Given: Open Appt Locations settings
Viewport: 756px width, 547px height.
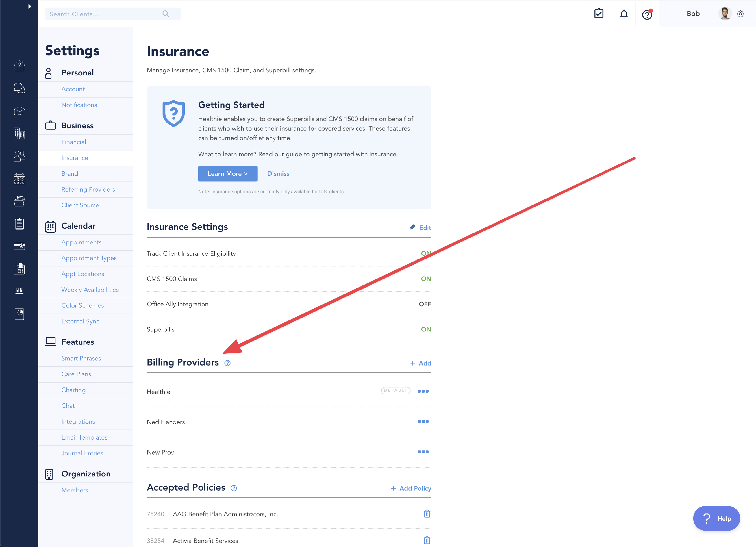Looking at the screenshot, I should 83,274.
